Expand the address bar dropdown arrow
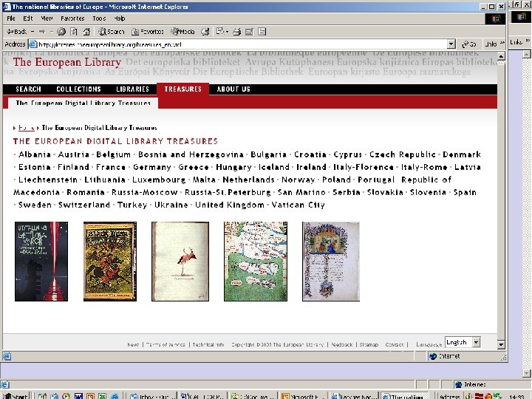 [x=451, y=44]
